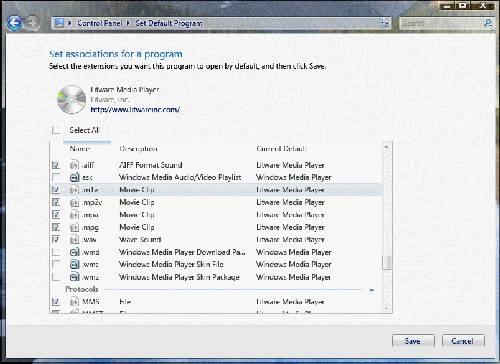Viewport: 500px width, 364px height.
Task: Click Windows Media Player default for .asx
Action: tap(294, 177)
